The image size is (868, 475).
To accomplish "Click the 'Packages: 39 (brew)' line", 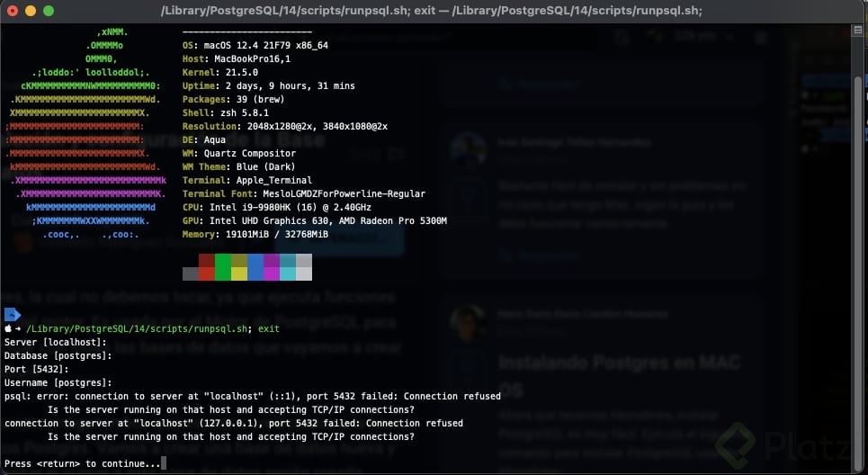I will click(x=234, y=100).
